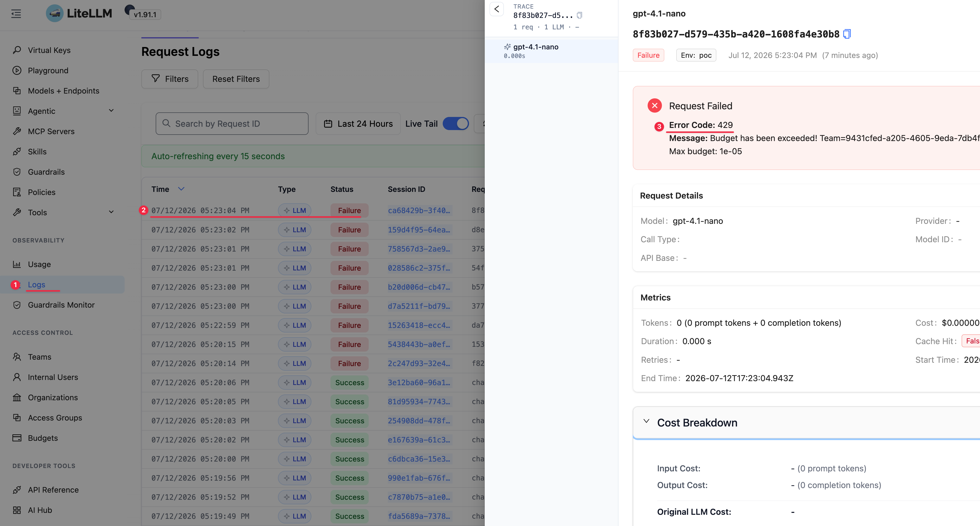Click the LLM tag on 05:20:15 PM row
980x526 pixels.
[294, 344]
